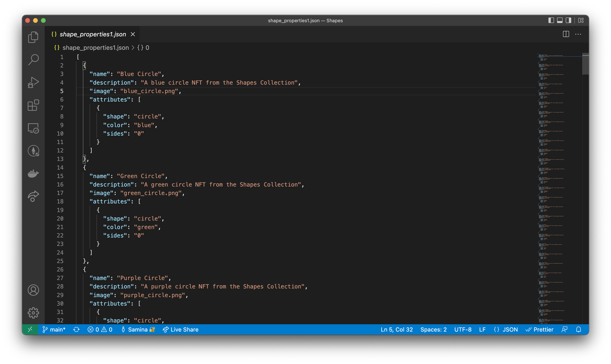The height and width of the screenshot is (364, 611).
Task: Open the Live Share view in activity bar
Action: [33, 196]
